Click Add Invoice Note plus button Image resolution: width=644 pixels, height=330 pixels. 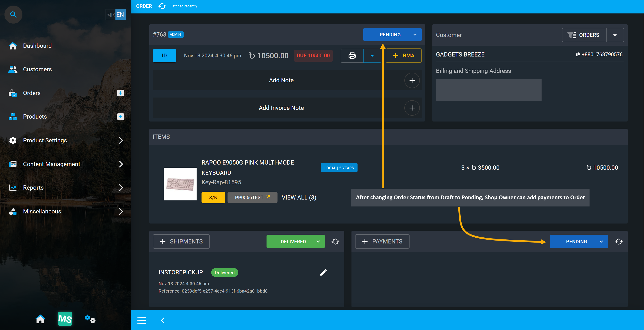click(412, 108)
